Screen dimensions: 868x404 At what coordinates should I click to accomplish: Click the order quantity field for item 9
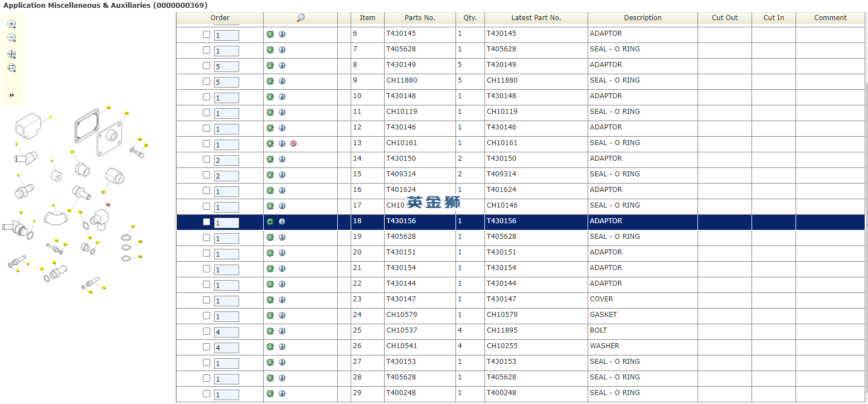point(226,82)
